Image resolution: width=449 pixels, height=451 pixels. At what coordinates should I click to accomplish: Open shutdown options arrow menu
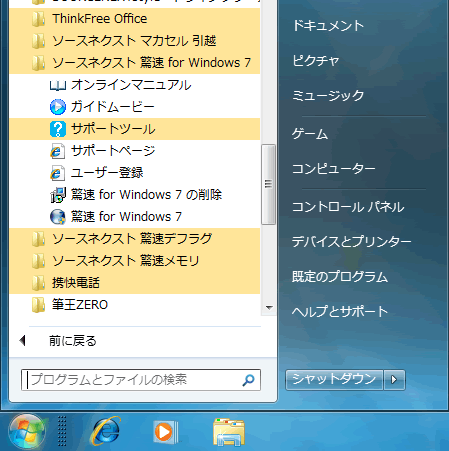394,380
